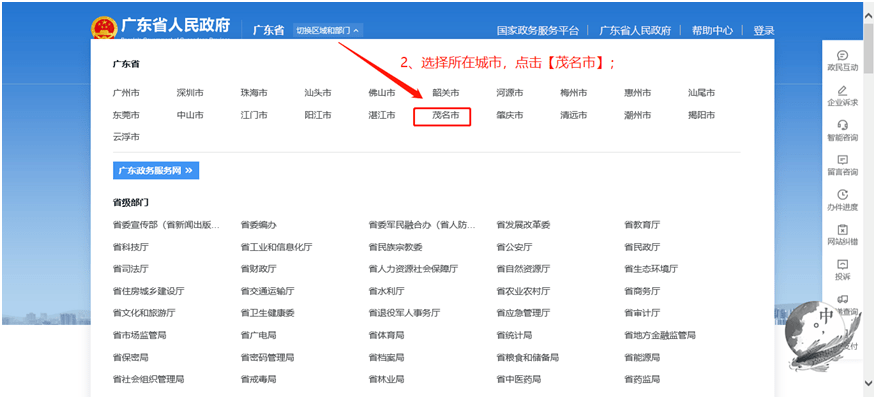Click the 留言咨询 message icon
Viewport: 876px width, 399px height.
tap(842, 160)
